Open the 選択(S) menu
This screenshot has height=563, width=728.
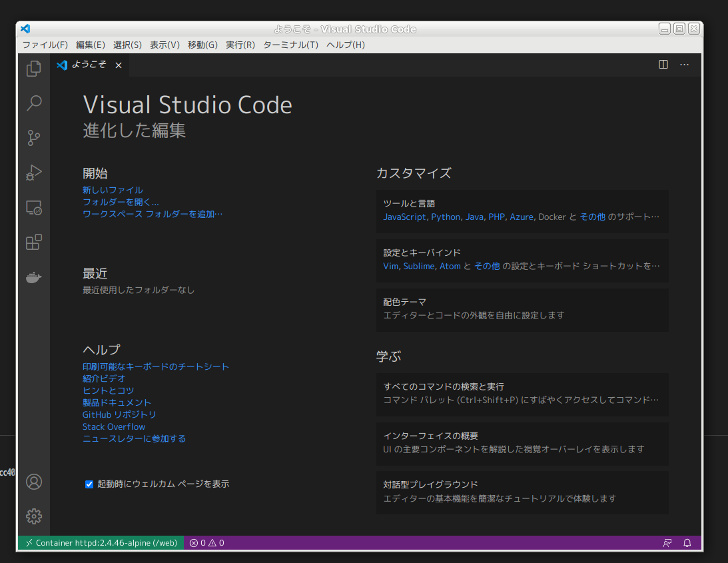128,45
